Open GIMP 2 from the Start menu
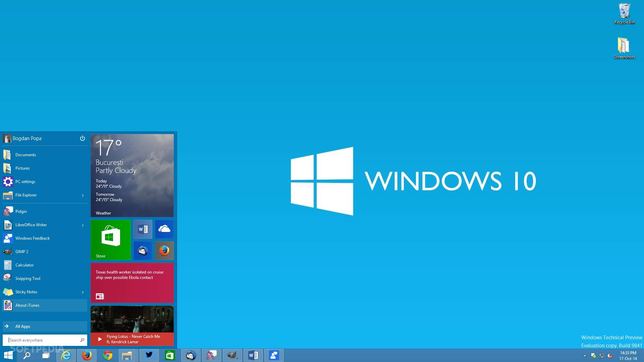 pyautogui.click(x=22, y=251)
